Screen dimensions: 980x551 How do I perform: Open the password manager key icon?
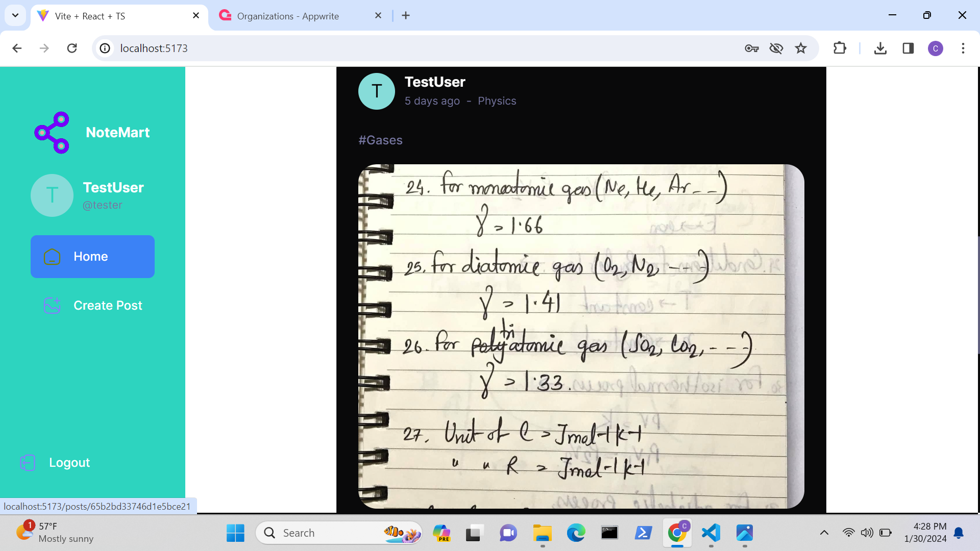[x=751, y=48]
